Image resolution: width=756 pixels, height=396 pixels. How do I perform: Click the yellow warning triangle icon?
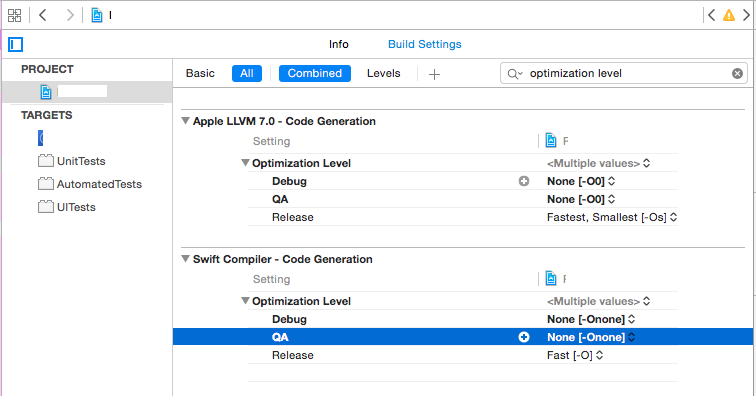tap(729, 15)
